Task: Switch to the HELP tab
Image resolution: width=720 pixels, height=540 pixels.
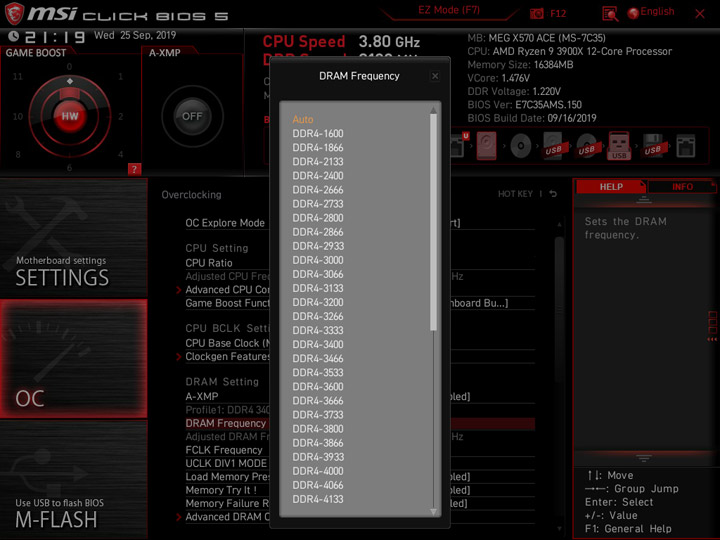Action: pyautogui.click(x=611, y=187)
